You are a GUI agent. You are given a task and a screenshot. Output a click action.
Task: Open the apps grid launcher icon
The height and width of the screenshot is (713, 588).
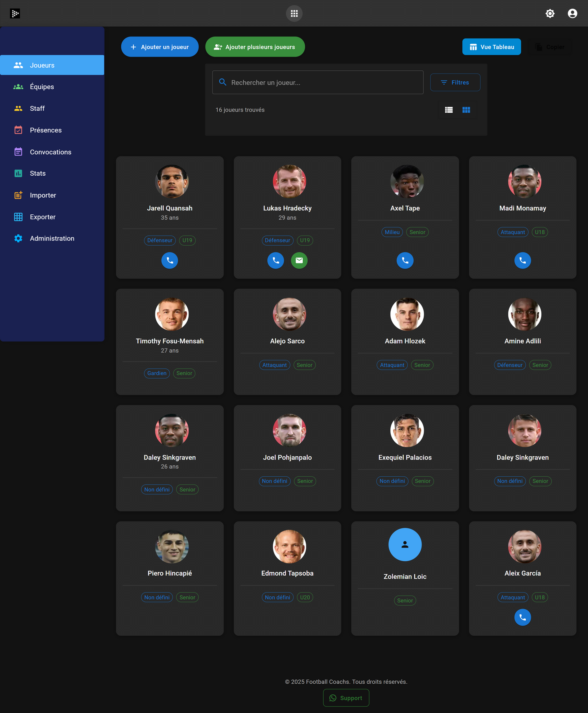[x=294, y=13]
